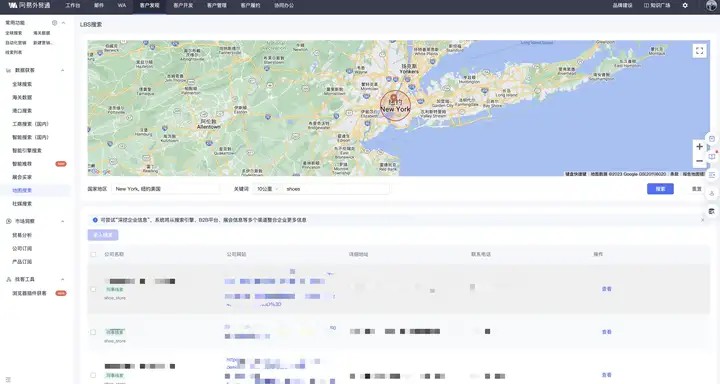Click the 数据获客 section icon
720x384 pixels.
coord(8,70)
